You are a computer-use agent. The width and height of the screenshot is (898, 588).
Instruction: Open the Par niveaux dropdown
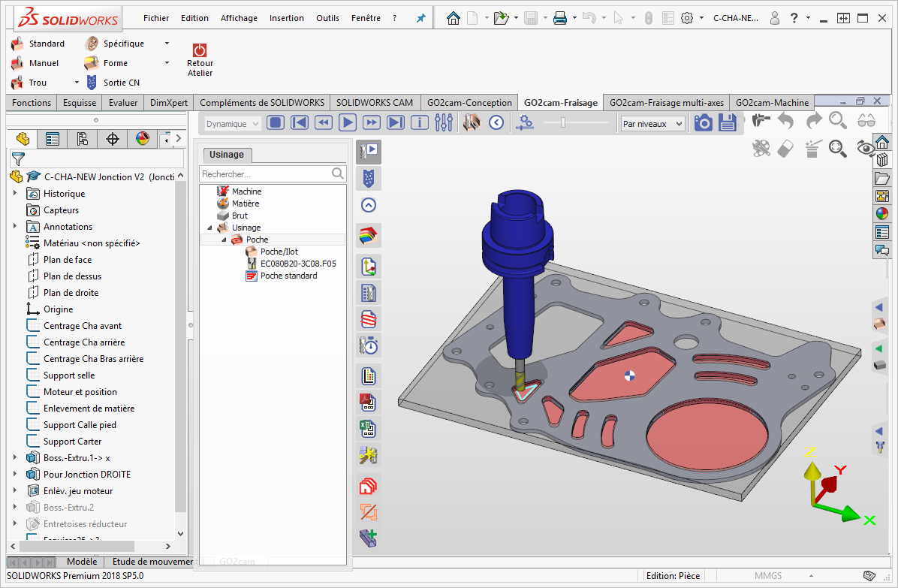[653, 124]
